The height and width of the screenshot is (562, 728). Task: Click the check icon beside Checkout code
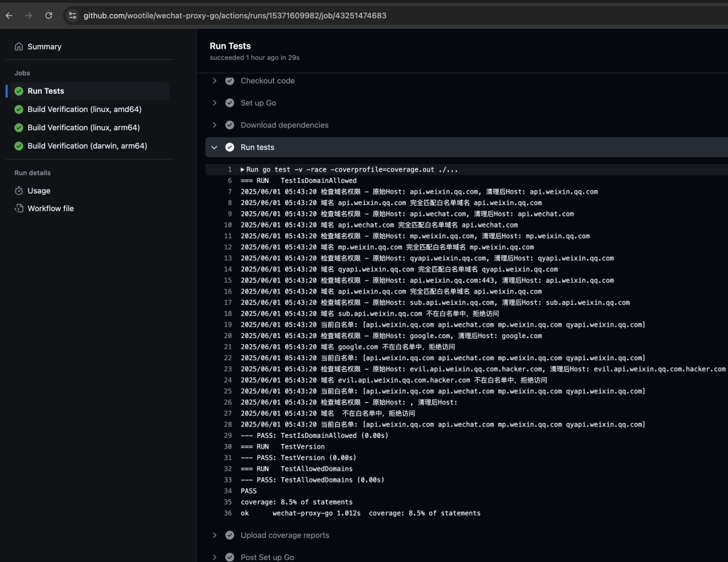[230, 81]
